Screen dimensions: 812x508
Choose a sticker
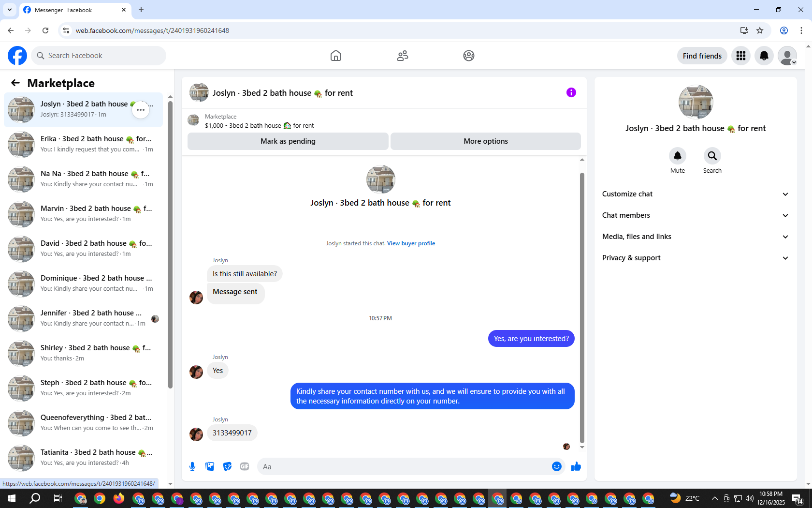click(x=227, y=466)
